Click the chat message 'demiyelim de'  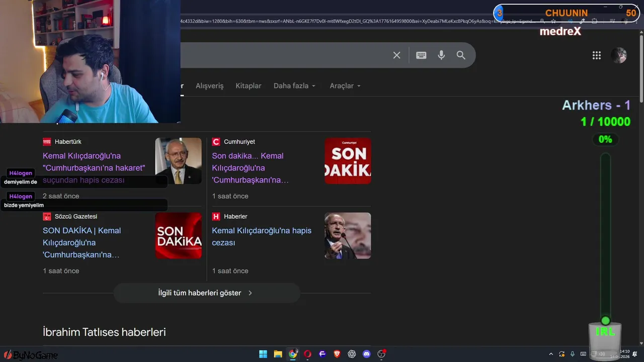coord(21,182)
